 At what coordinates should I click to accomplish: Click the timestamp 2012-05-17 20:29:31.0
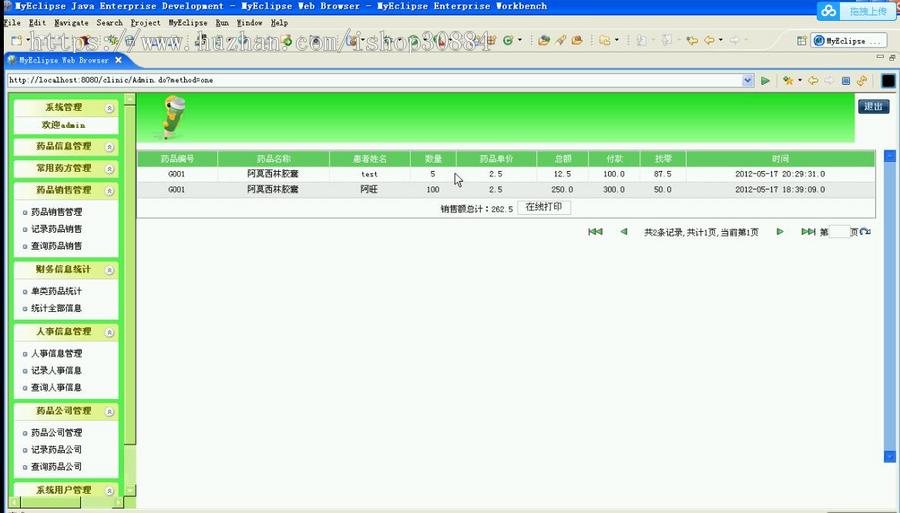tap(780, 174)
